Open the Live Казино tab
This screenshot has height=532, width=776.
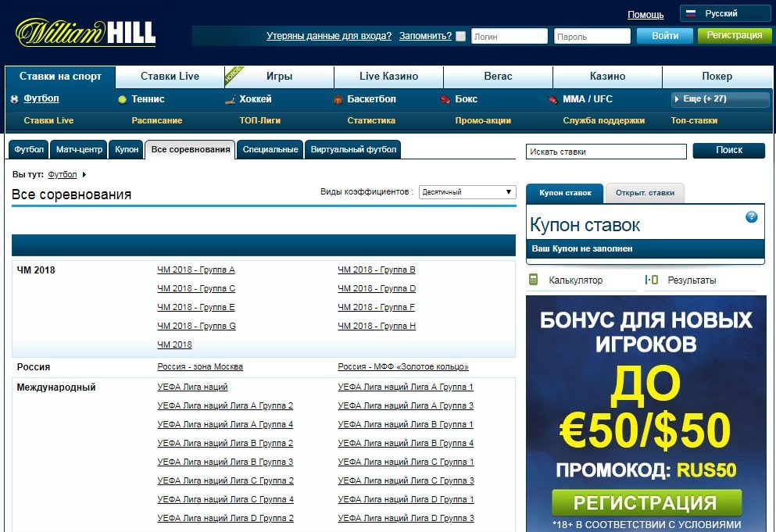click(388, 77)
